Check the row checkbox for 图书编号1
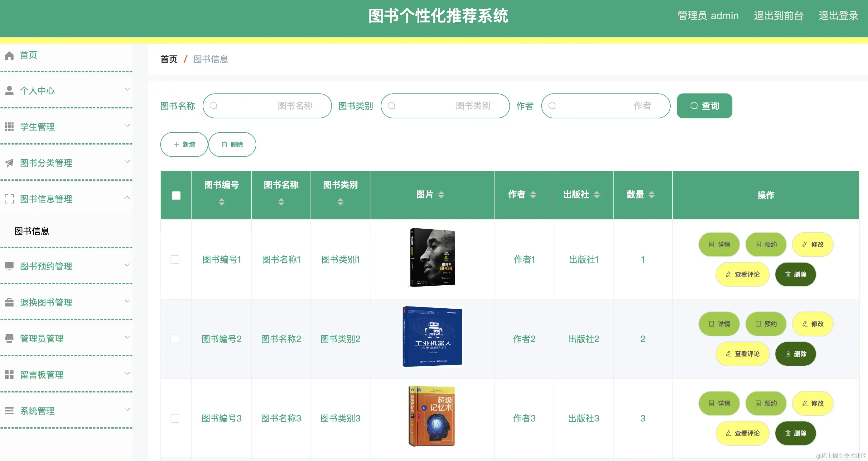This screenshot has width=868, height=461. point(175,259)
